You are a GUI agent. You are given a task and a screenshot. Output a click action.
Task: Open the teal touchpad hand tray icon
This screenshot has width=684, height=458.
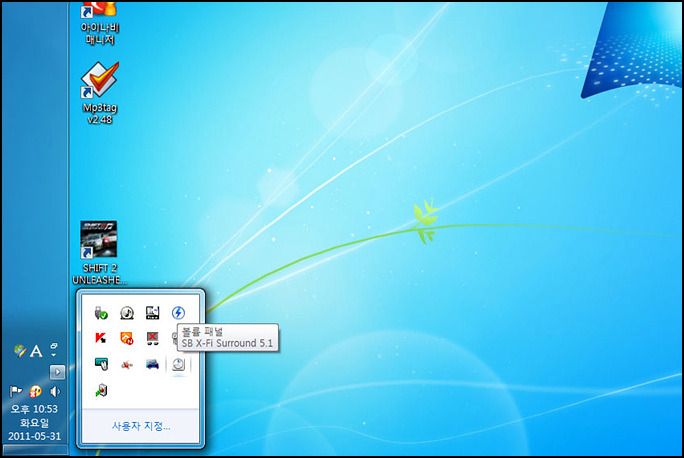tap(101, 364)
